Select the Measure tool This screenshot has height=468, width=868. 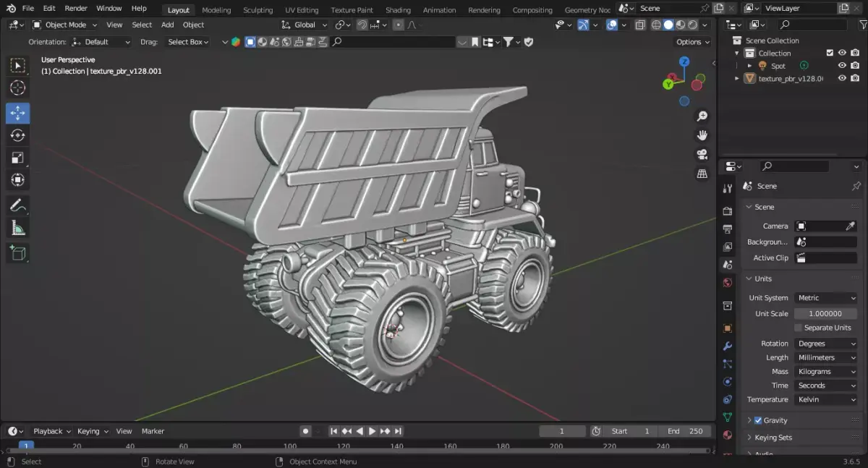tap(18, 228)
